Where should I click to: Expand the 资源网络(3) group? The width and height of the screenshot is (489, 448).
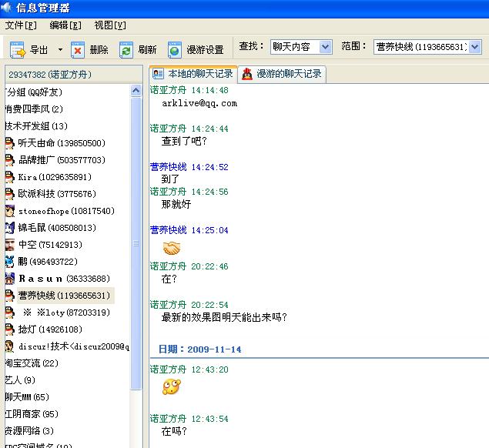click(x=29, y=431)
